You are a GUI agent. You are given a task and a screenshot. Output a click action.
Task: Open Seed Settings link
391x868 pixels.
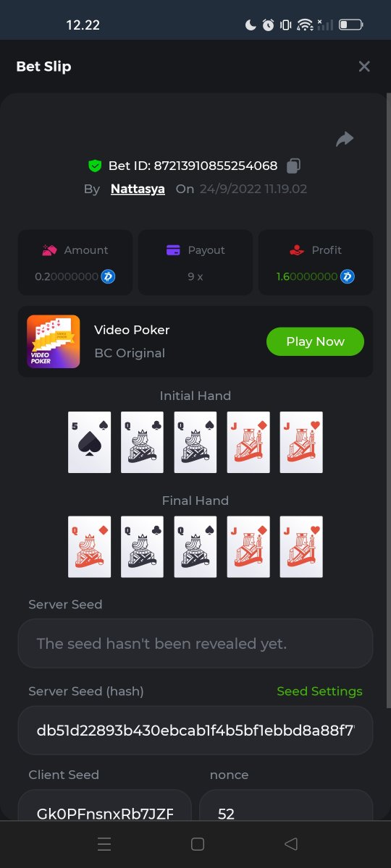(319, 692)
